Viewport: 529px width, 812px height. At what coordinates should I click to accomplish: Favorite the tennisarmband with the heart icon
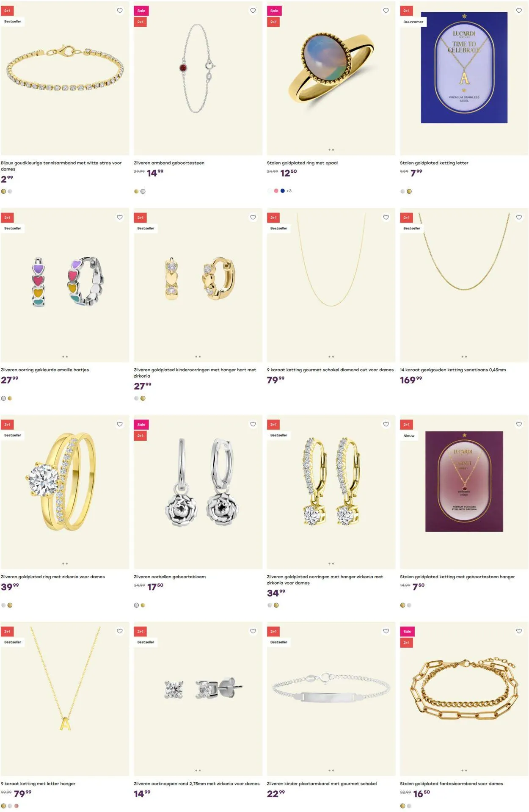coord(120,11)
